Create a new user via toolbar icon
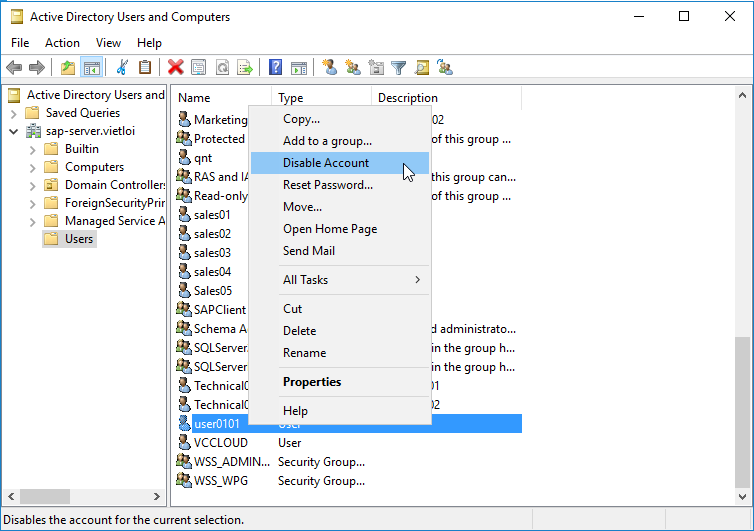 [x=329, y=67]
